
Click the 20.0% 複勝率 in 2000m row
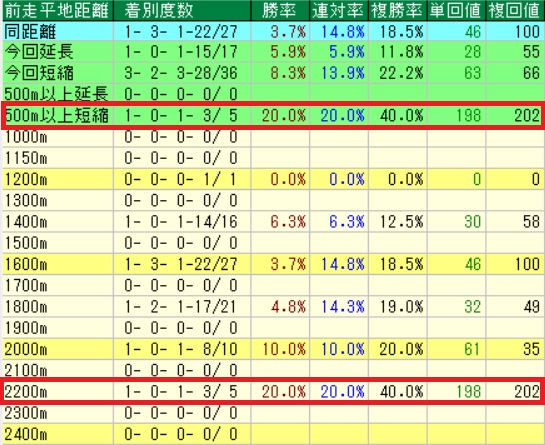pyautogui.click(x=401, y=349)
